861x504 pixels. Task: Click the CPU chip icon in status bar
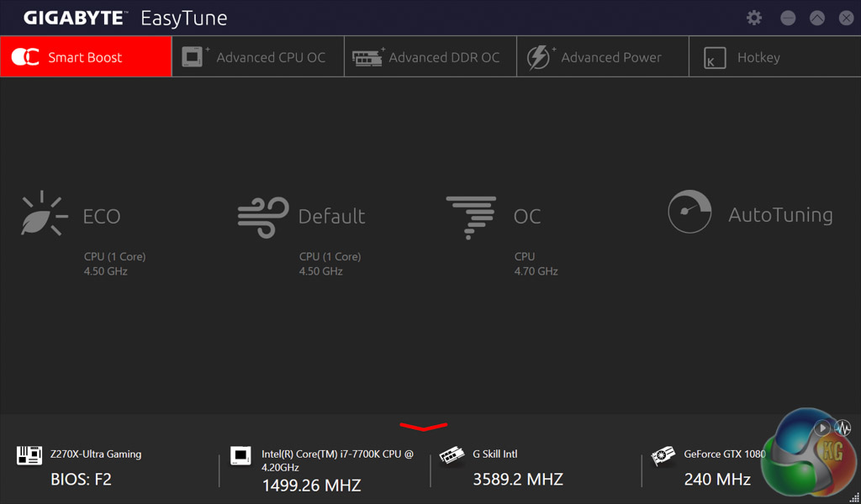[x=241, y=456]
